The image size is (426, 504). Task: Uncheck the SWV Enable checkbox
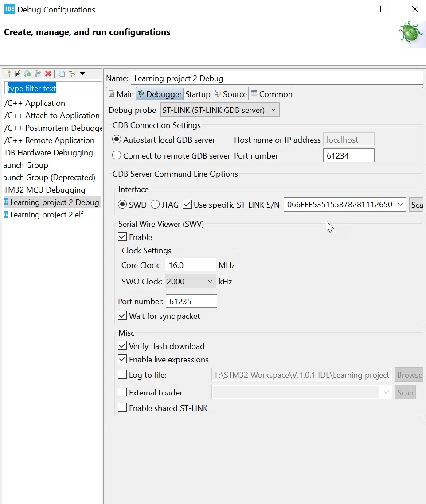click(122, 237)
